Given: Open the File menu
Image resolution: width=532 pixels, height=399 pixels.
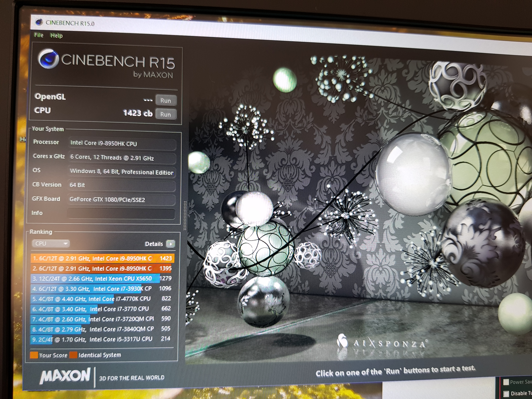Looking at the screenshot, I should pos(39,35).
